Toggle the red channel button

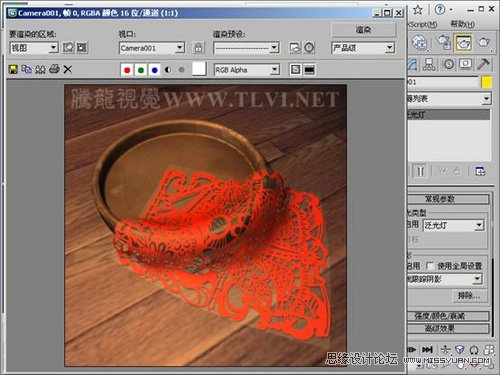(127, 70)
